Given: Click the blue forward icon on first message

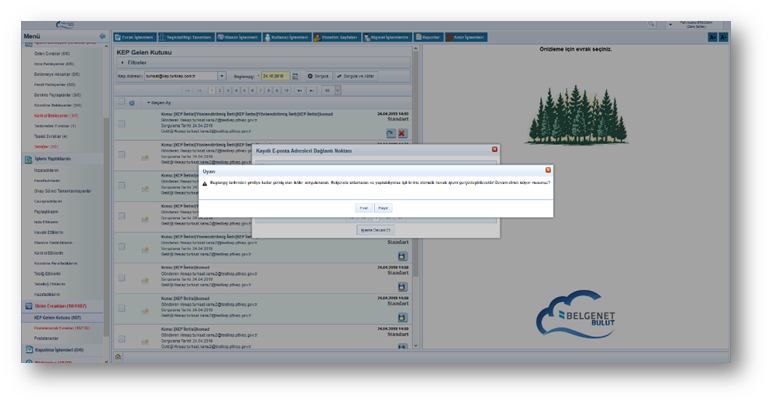Looking at the screenshot, I should coord(390,132).
